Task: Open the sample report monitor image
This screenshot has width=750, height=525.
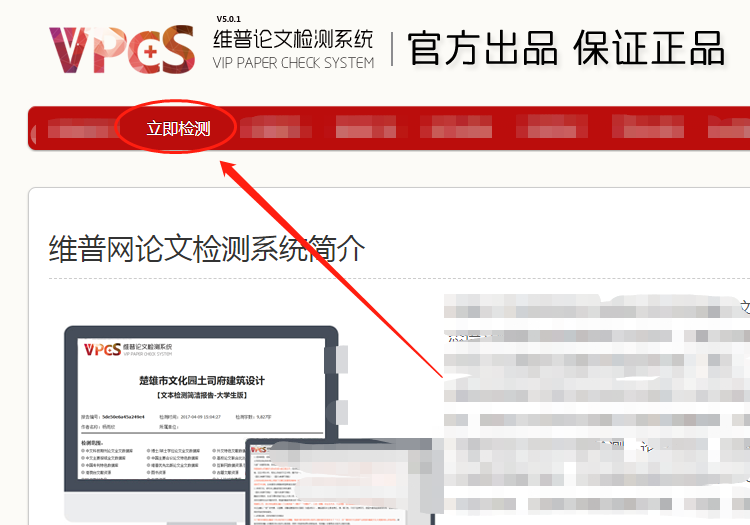Action: [x=201, y=425]
